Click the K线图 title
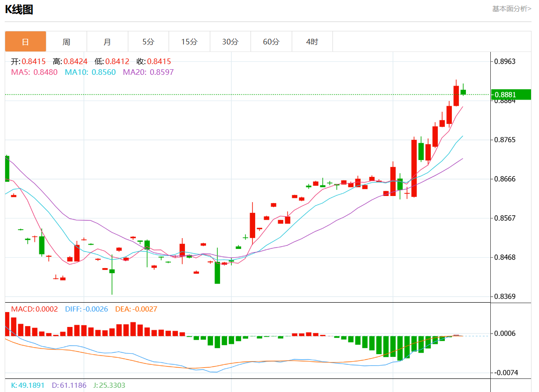Screen dimensions: 539x392 (x=19, y=9)
